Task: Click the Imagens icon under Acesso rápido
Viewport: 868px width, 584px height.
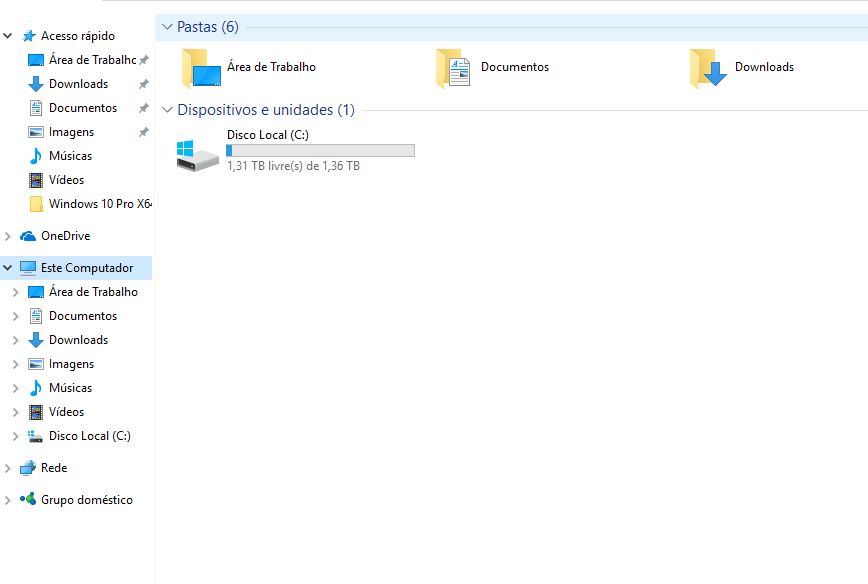Action: [36, 132]
